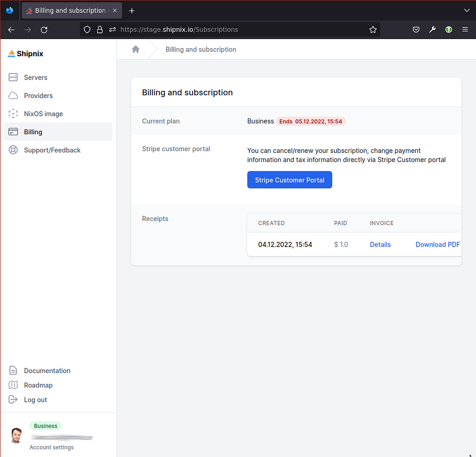Open Firefox hamburger application menu
476x457 pixels.
(465, 30)
